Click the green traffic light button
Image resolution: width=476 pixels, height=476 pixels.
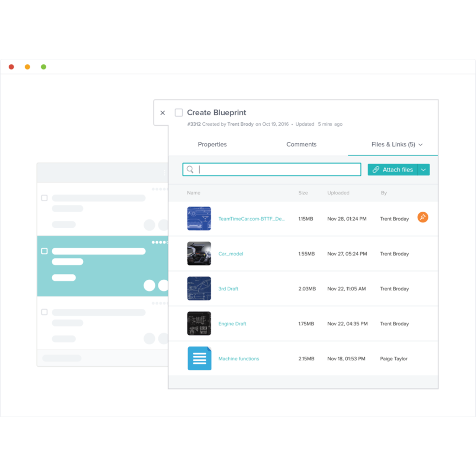(x=44, y=67)
